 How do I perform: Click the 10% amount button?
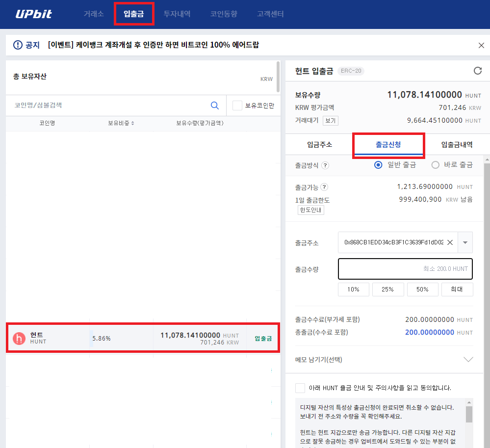click(x=354, y=290)
